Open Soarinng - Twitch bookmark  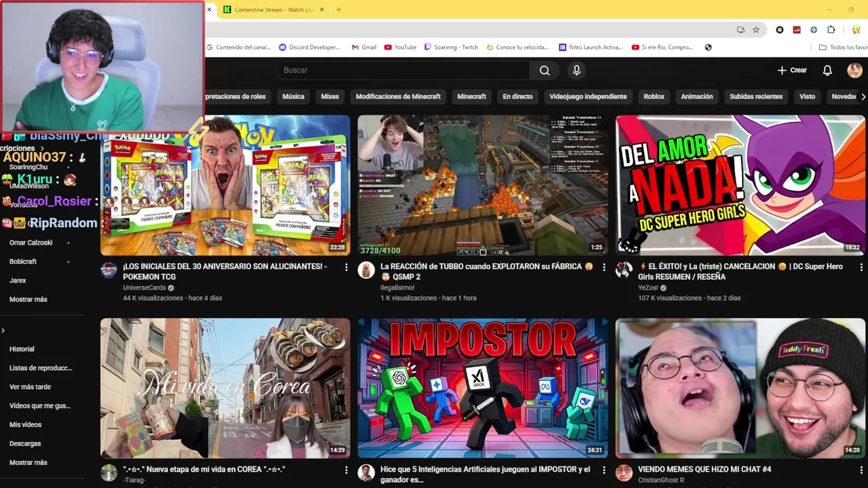pos(451,47)
